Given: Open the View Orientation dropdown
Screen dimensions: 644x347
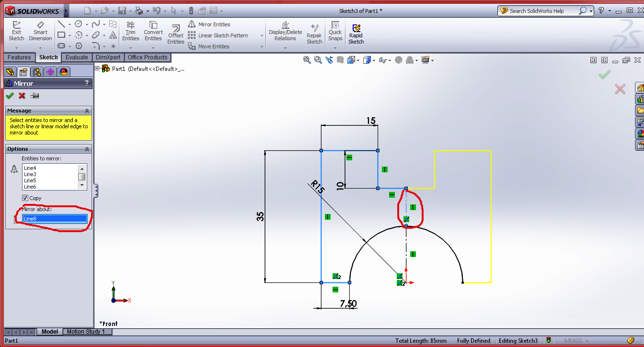Looking at the screenshot, I should 358,60.
